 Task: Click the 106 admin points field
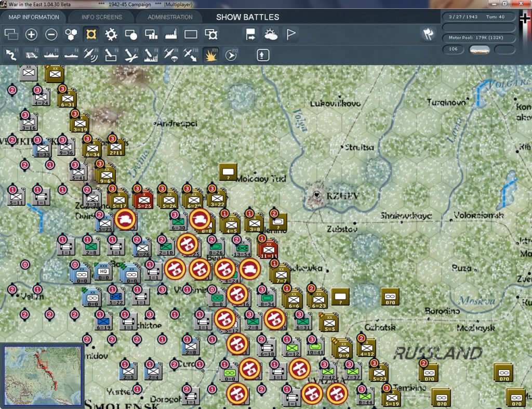453,49
